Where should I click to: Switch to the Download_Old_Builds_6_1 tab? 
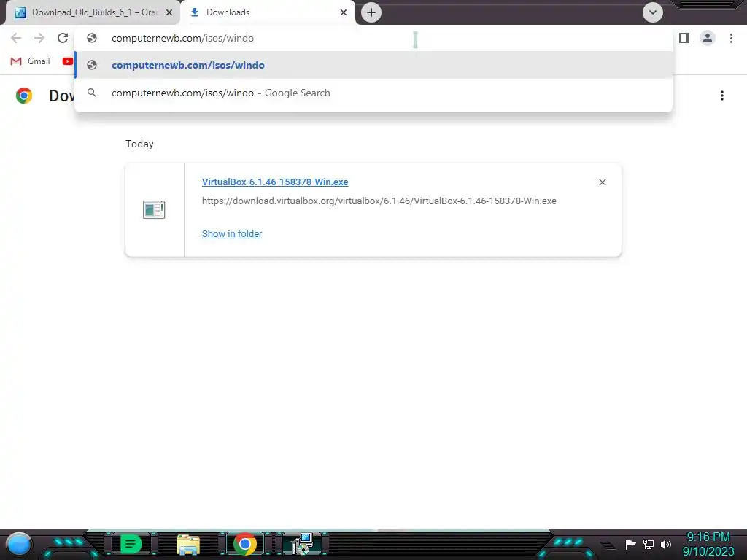[x=93, y=12]
